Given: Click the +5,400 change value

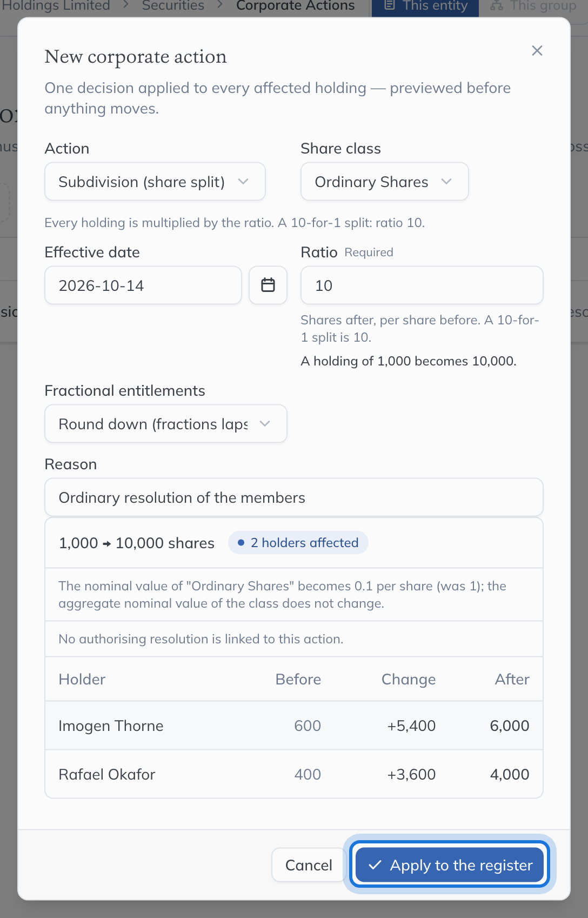Looking at the screenshot, I should (x=411, y=726).
